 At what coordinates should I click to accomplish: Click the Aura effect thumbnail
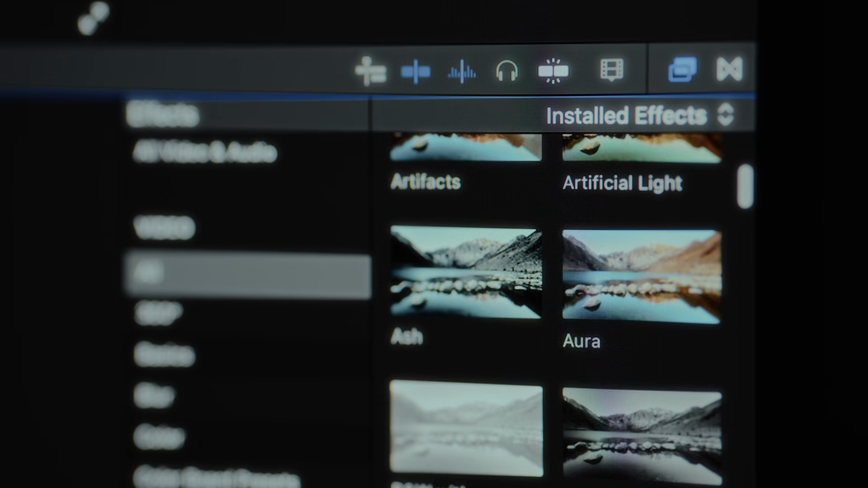click(641, 277)
